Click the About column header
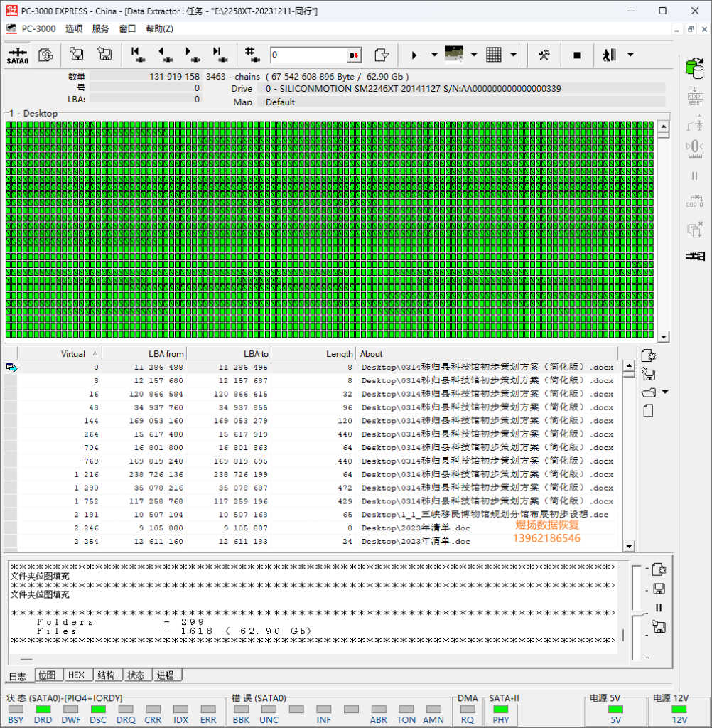The image size is (712, 728). (x=487, y=354)
